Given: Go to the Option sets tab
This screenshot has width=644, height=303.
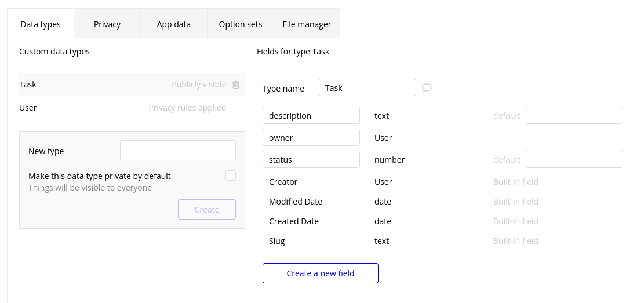Looking at the screenshot, I should [x=241, y=24].
